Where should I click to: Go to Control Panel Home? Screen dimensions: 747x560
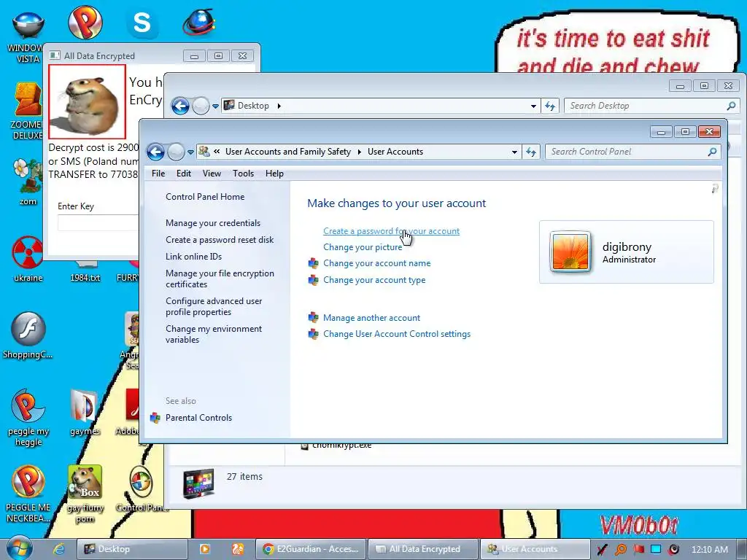point(205,197)
